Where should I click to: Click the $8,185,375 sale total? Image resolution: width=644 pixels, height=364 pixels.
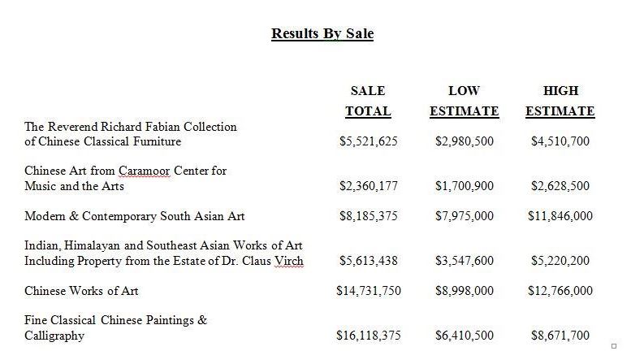[369, 216]
